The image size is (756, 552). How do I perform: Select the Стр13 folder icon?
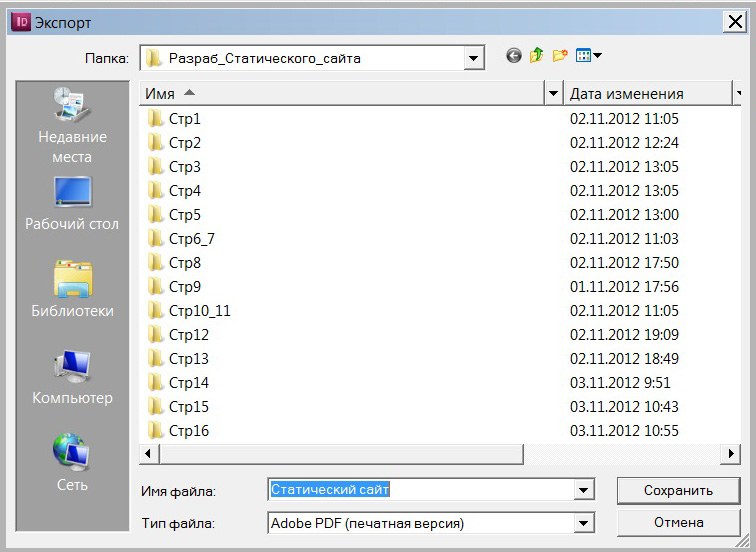pyautogui.click(x=155, y=359)
